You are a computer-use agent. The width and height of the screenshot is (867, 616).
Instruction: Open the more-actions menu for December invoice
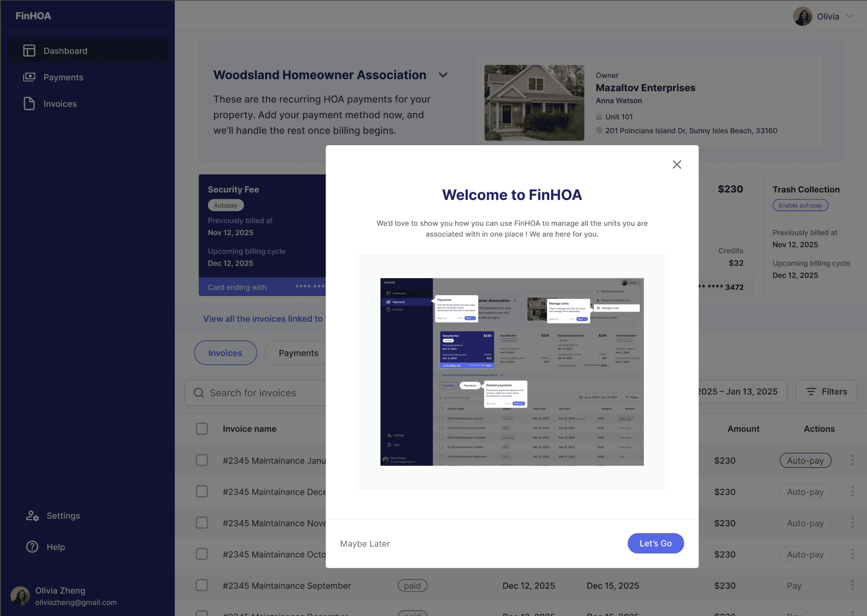click(852, 492)
